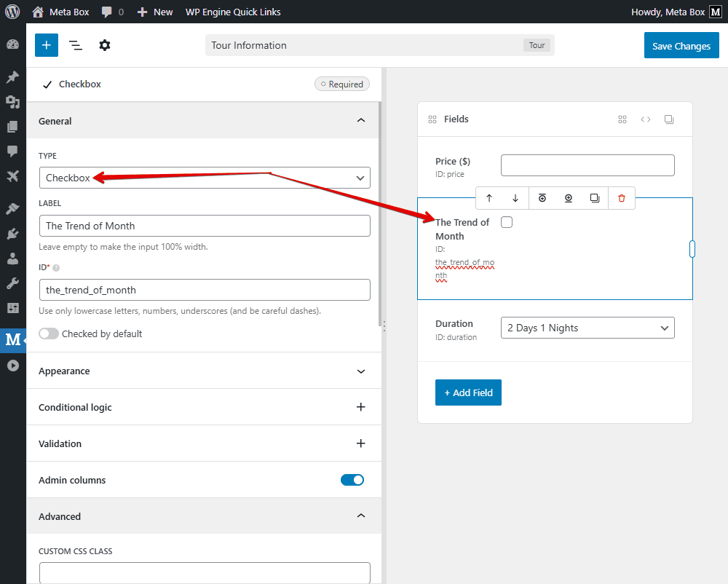
Task: Duplicate field using copy icon in toolbar
Action: pos(595,198)
